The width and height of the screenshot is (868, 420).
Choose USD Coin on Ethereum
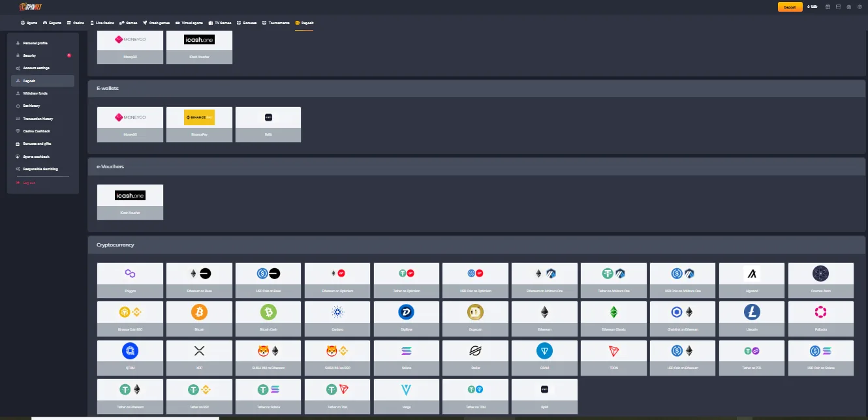point(683,357)
